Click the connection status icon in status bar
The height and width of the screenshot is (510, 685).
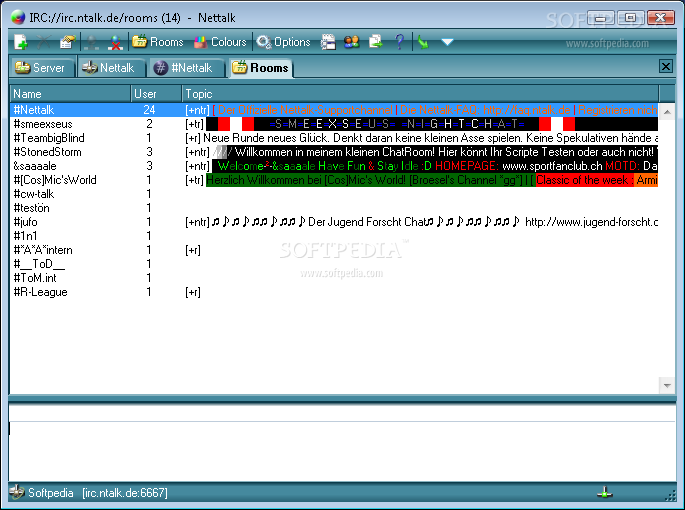click(605, 493)
